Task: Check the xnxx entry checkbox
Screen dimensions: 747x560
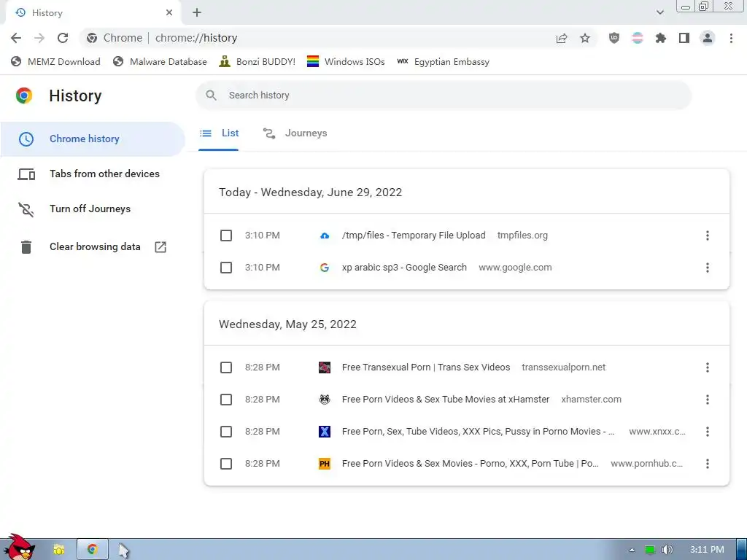Action: pyautogui.click(x=226, y=432)
